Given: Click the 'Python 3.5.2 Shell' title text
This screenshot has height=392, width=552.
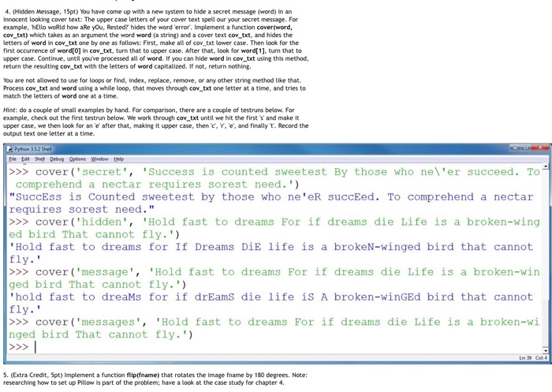Looking at the screenshot, I should click(33, 149).
